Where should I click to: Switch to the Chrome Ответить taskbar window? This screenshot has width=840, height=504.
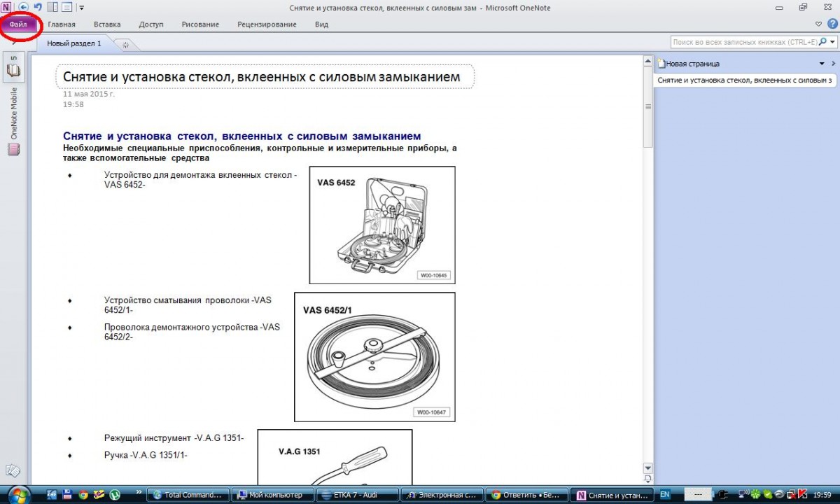point(526,494)
